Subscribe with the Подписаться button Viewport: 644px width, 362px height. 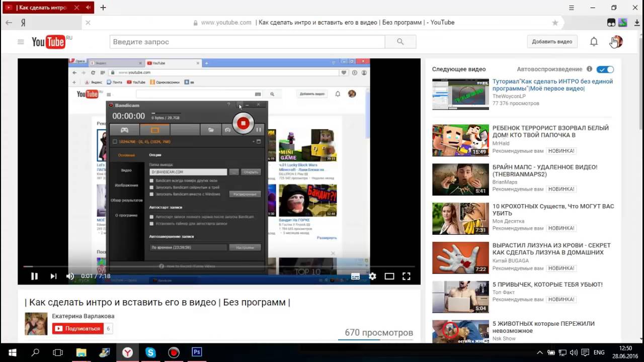(x=77, y=329)
